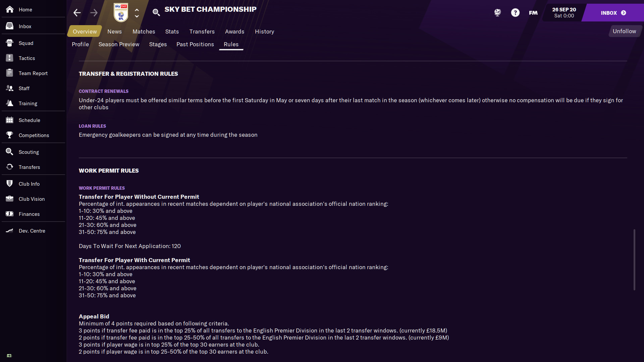The image size is (644, 362).
Task: Navigate to Transfers section
Action: pyautogui.click(x=29, y=167)
